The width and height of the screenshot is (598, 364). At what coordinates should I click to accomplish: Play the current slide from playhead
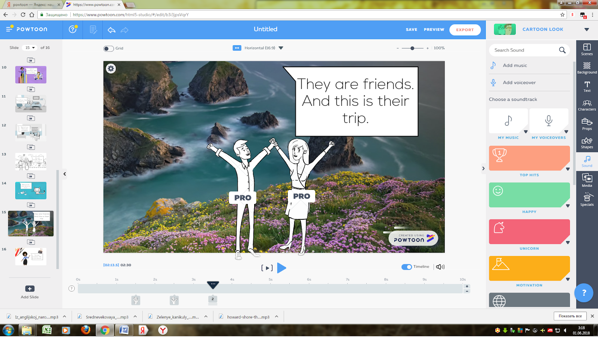pos(267,268)
